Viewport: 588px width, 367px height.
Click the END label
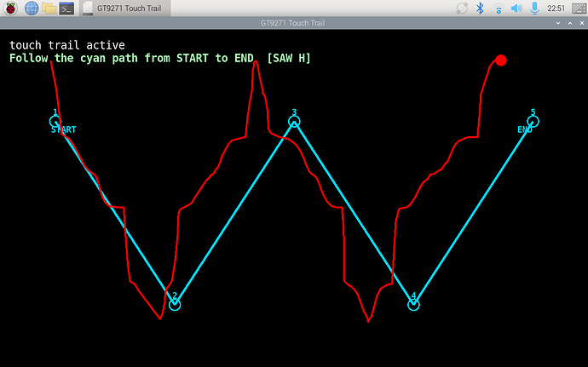click(x=525, y=129)
